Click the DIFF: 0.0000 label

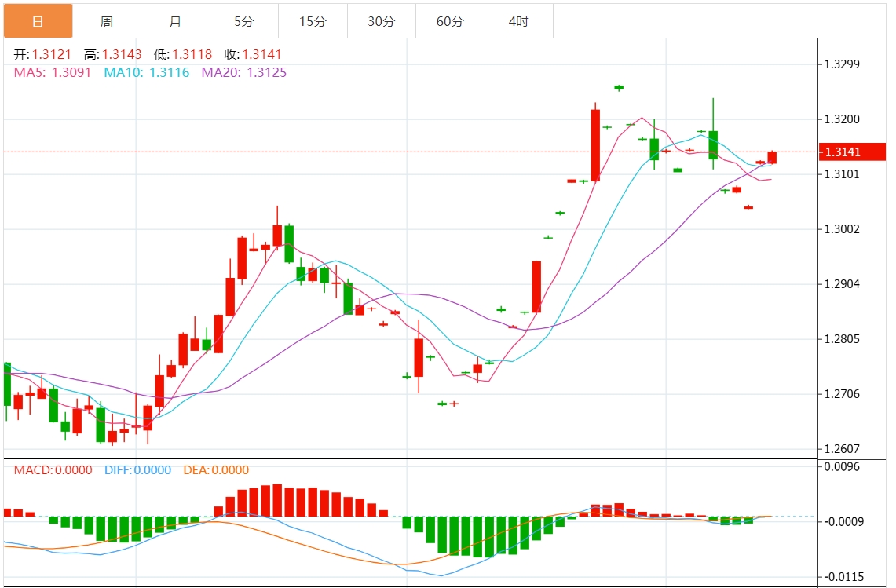click(x=137, y=469)
